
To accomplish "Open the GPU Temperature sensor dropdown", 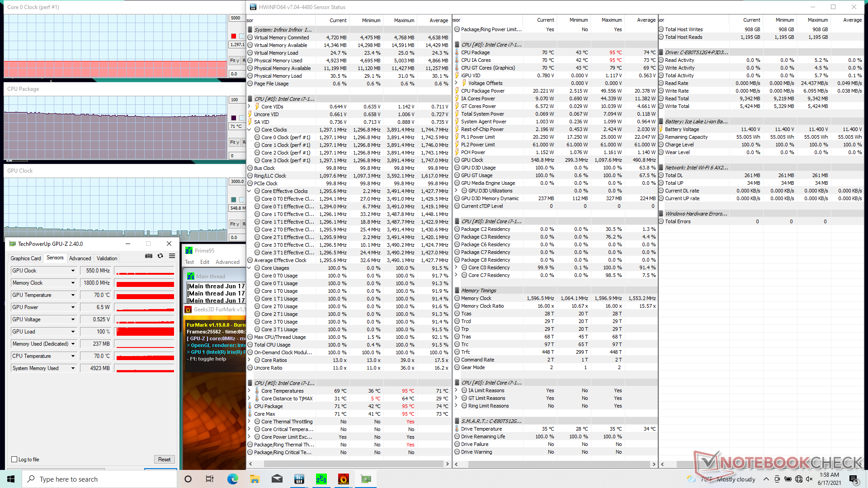I will click(x=73, y=295).
